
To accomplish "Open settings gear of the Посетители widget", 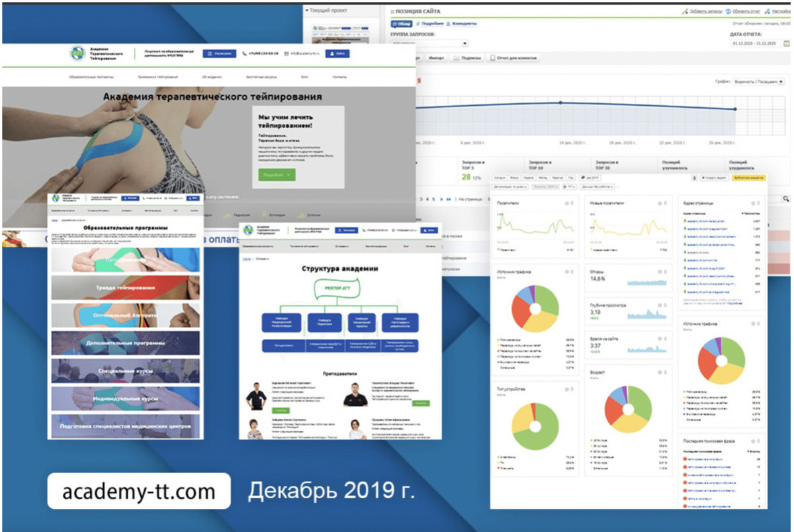I will [x=568, y=203].
